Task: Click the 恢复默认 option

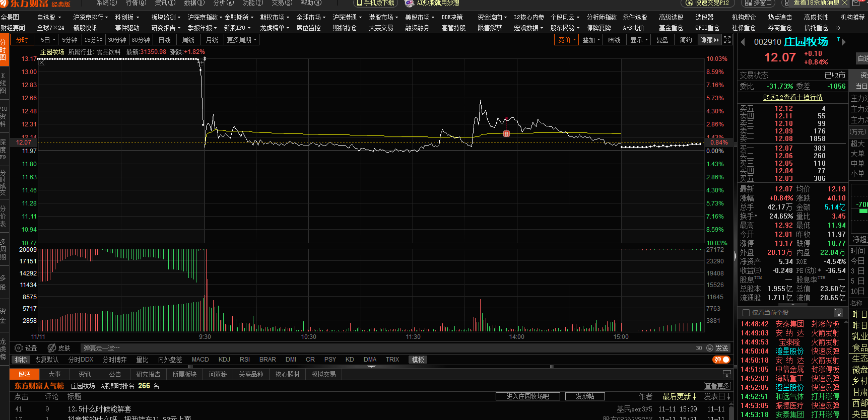Action: point(46,360)
